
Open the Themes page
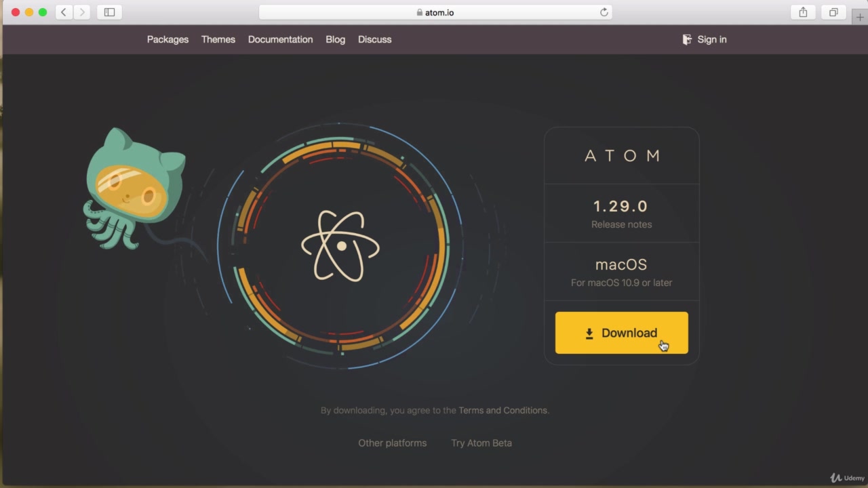coord(218,39)
